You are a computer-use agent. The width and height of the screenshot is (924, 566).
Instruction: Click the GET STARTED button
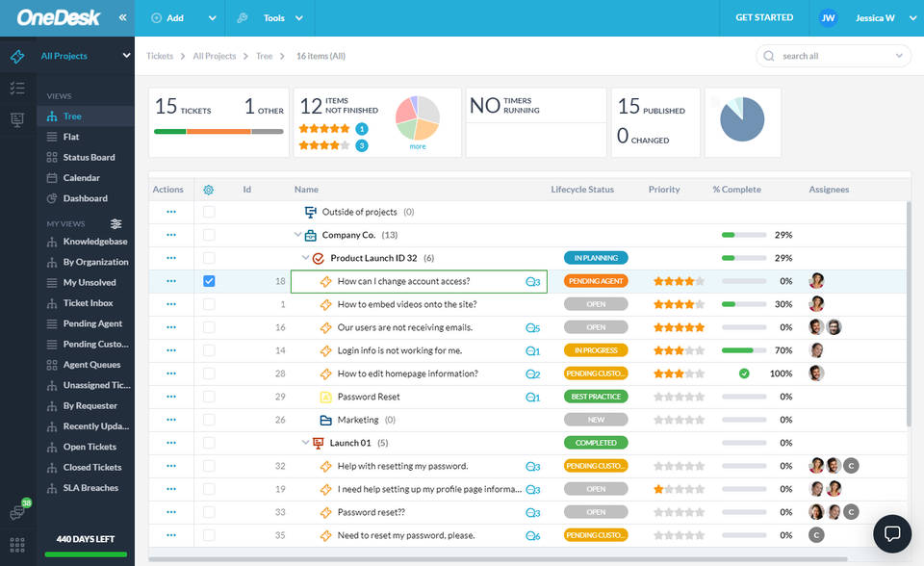click(764, 17)
